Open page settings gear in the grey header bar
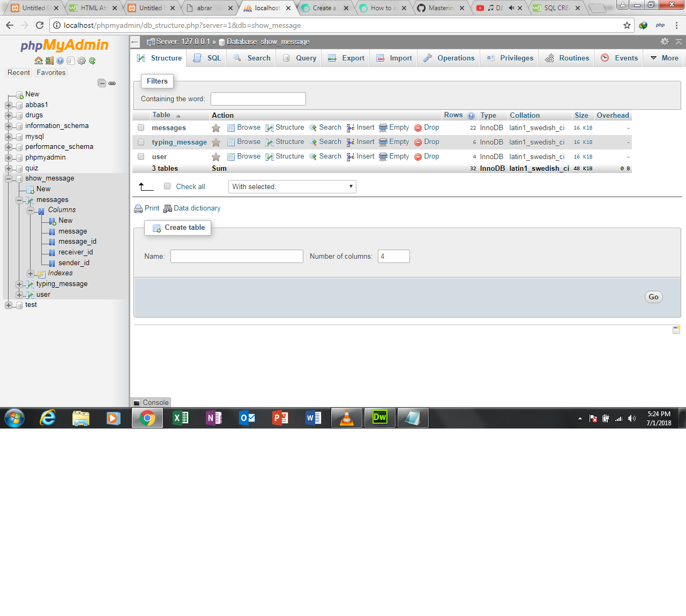This screenshot has width=686, height=616. point(665,42)
